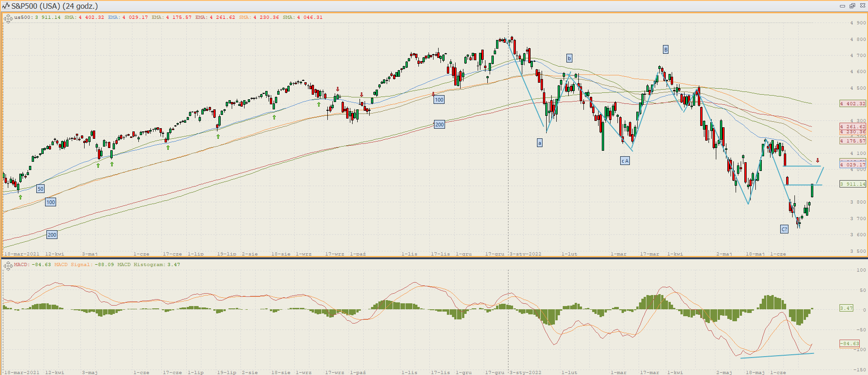Click the MACD value tag -84.63 on axis
Image resolution: width=868 pixels, height=375 pixels.
(849, 343)
